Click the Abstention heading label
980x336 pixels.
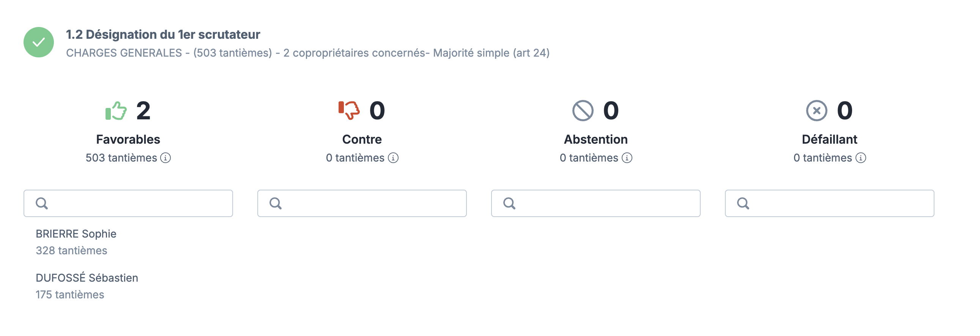[x=596, y=139]
